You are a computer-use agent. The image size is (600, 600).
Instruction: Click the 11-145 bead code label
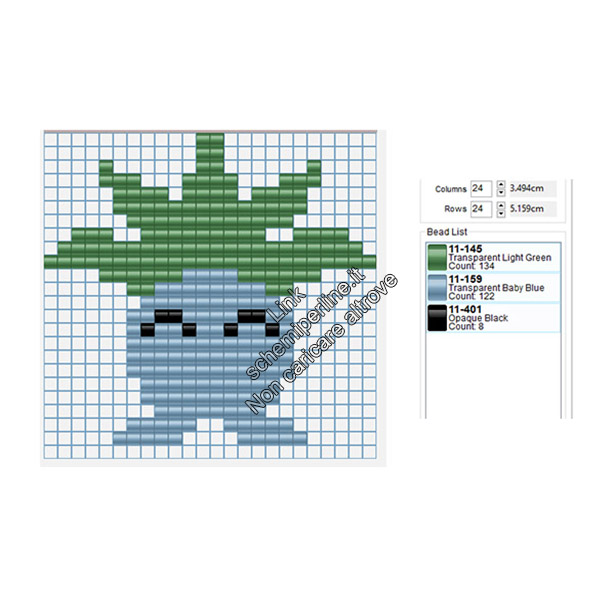465,249
